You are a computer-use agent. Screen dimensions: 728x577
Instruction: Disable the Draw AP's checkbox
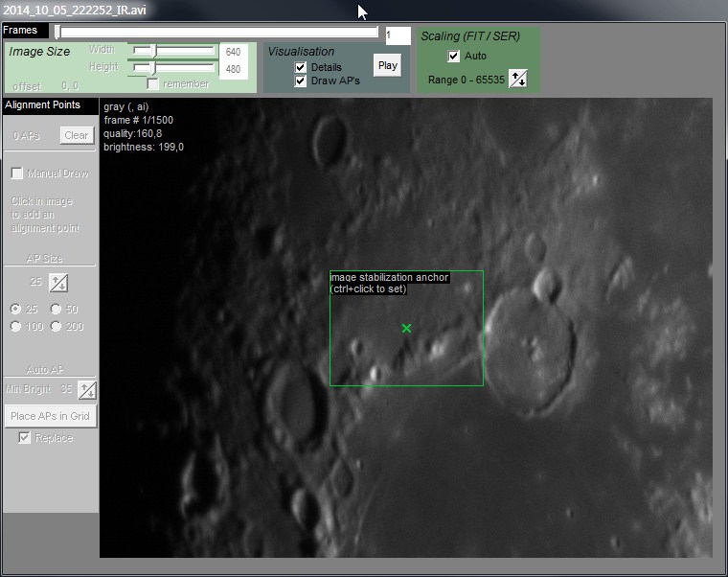(x=301, y=81)
